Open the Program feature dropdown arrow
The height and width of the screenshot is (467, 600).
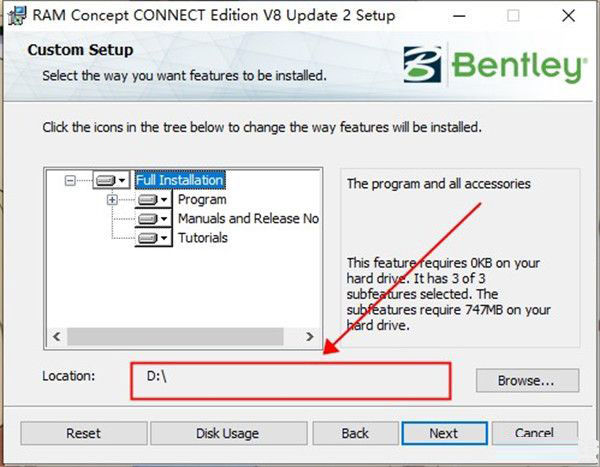[164, 199]
